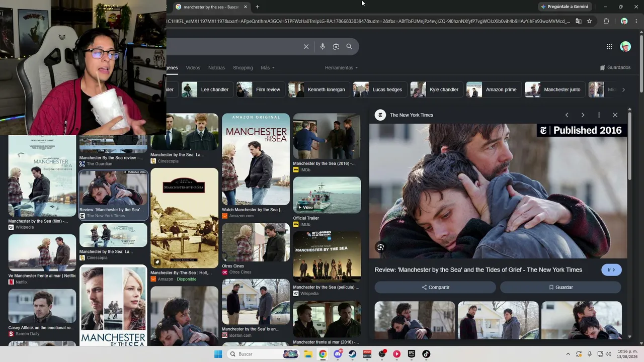Screen dimensions: 644x362
Task: Open a new browser tab
Action: click(257, 7)
